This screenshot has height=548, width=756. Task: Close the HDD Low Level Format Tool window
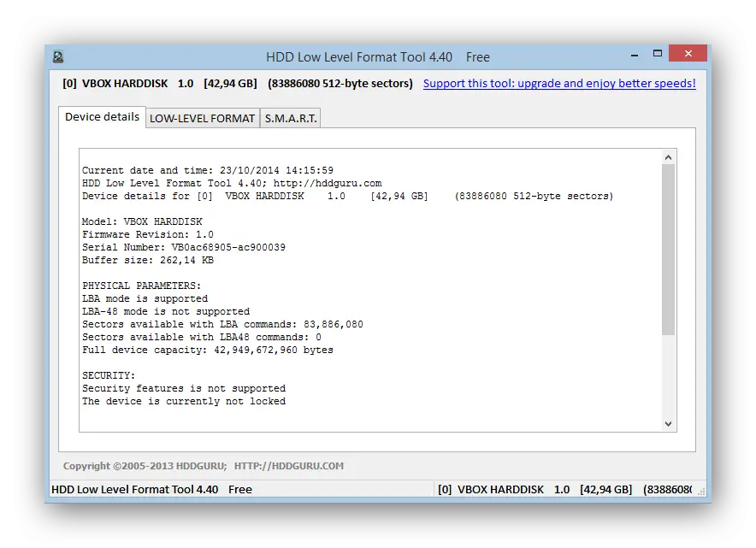pos(688,54)
